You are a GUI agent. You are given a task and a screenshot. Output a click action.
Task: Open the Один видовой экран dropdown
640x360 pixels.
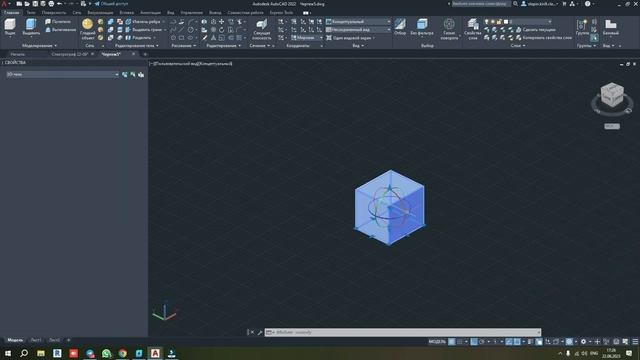(x=351, y=38)
